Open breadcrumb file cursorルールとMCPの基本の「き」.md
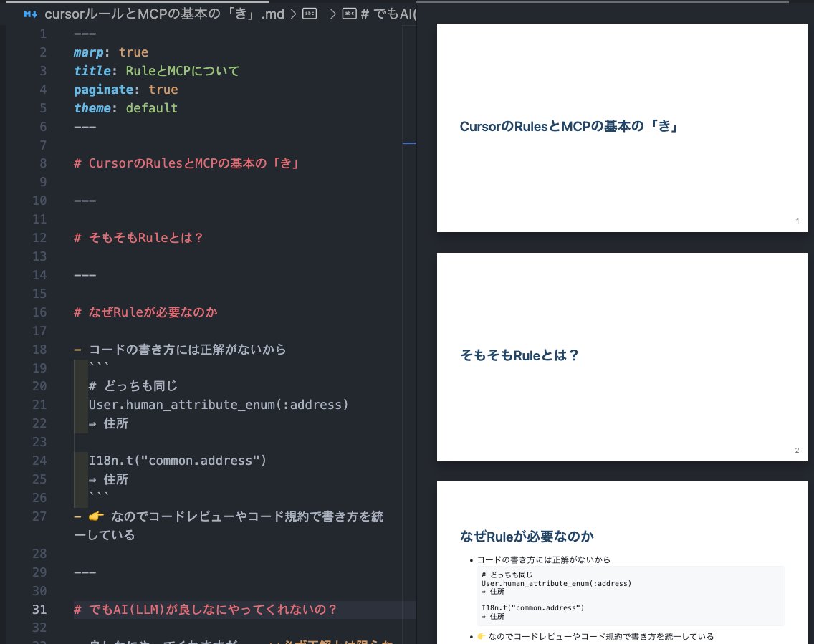 click(164, 14)
